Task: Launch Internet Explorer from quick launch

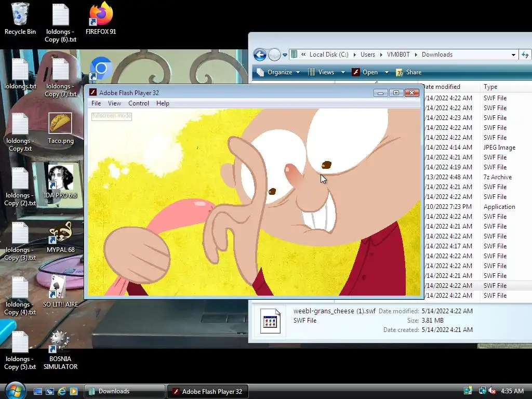Action: [x=62, y=391]
